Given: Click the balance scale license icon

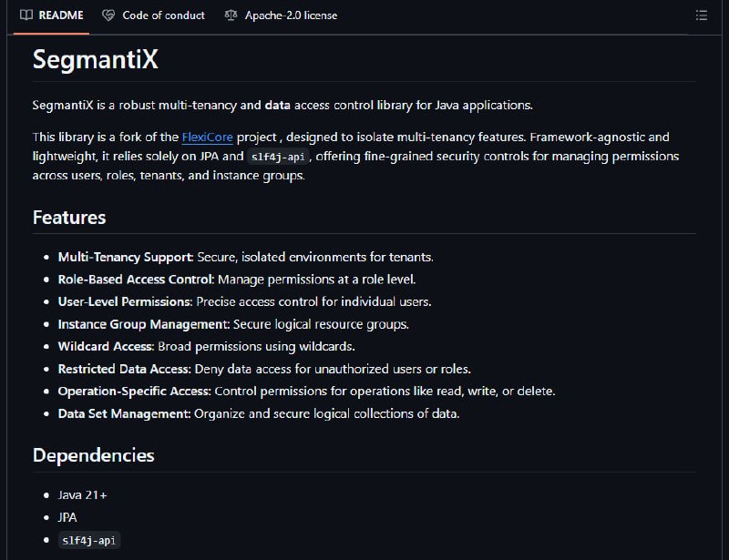Looking at the screenshot, I should [231, 15].
